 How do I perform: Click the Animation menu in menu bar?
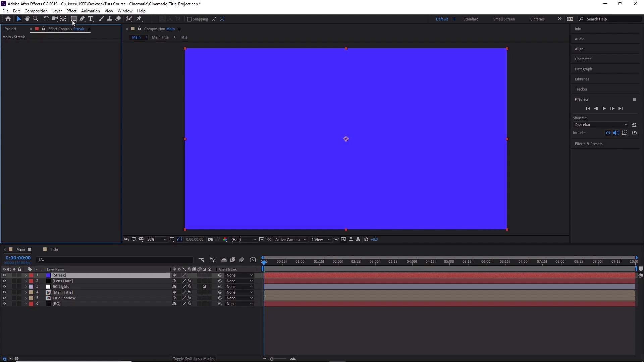[90, 11]
